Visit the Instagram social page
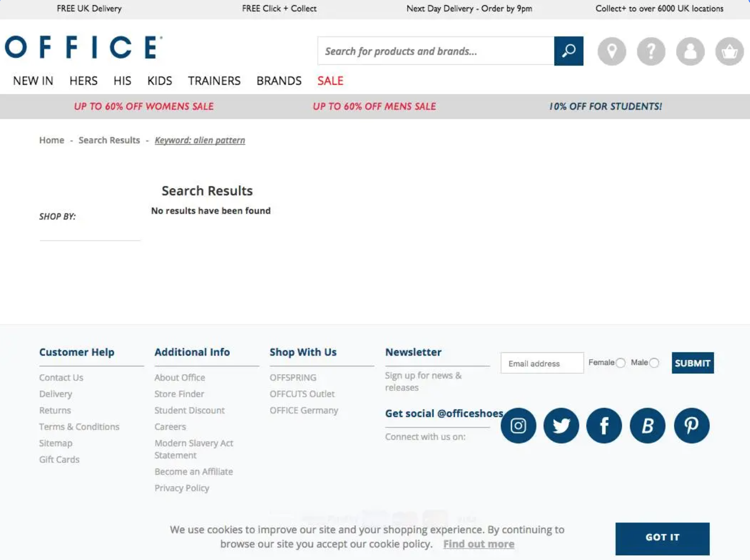This screenshot has width=750, height=560. tap(518, 426)
